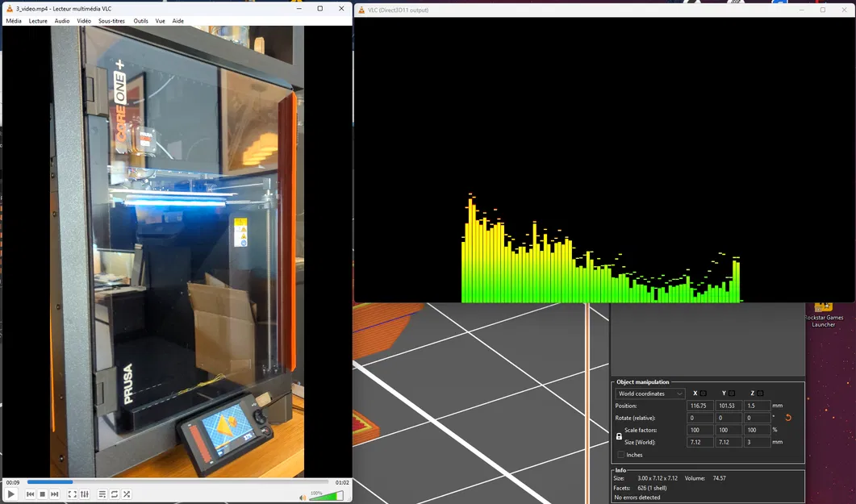Click the Z axis mirror icon
856x504 pixels.
click(760, 393)
